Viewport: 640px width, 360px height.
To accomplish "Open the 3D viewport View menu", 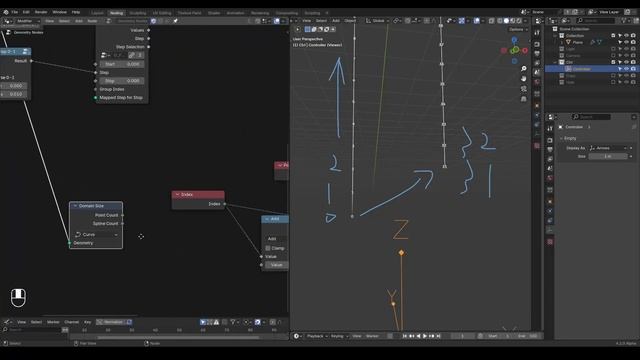I will pyautogui.click(x=306, y=21).
